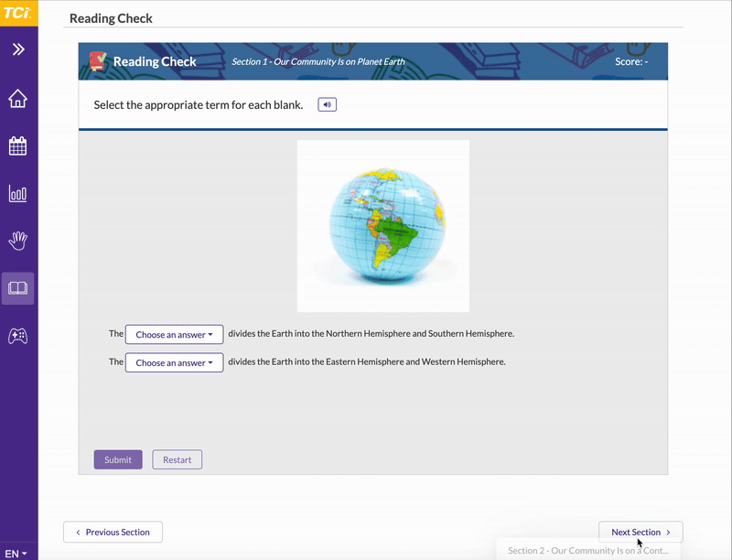This screenshot has width=732, height=560.
Task: Play audio with the speaker icon
Action: pos(328,105)
